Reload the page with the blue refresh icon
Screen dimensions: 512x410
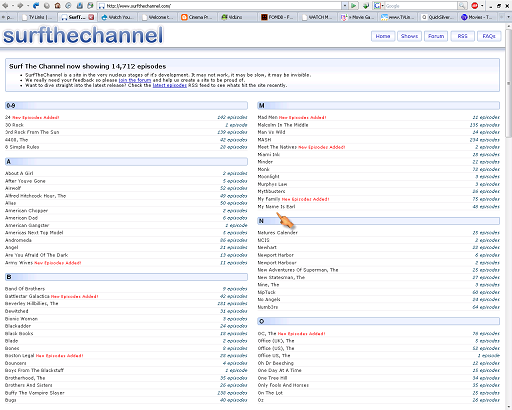tap(36, 6)
